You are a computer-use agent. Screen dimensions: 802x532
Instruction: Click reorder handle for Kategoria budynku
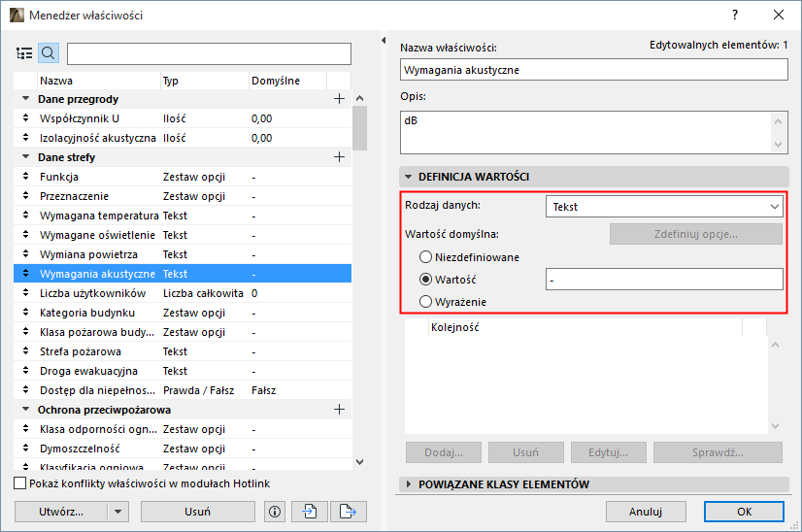pyautogui.click(x=25, y=313)
